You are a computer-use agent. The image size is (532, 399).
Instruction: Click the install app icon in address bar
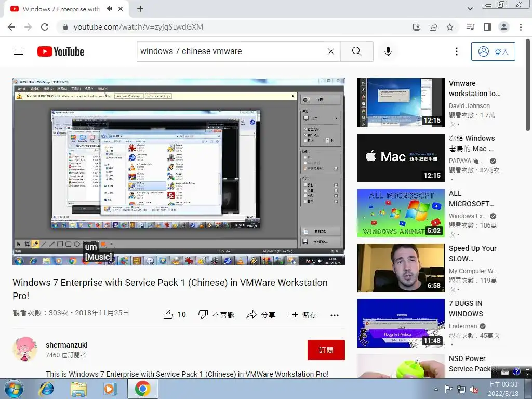(417, 27)
